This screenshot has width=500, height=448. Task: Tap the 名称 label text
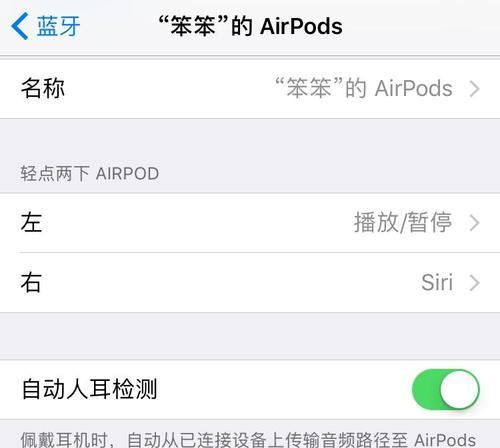pyautogui.click(x=43, y=88)
